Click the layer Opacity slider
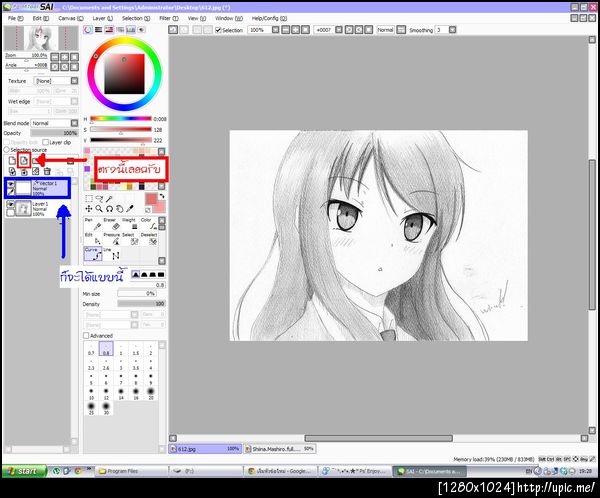The width and height of the screenshot is (600, 498). point(54,133)
